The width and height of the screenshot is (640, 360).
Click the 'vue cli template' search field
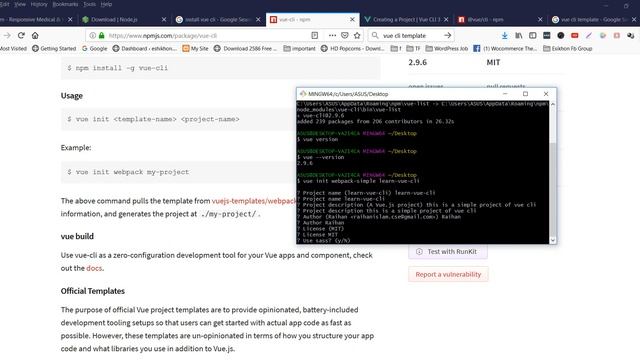click(x=410, y=36)
